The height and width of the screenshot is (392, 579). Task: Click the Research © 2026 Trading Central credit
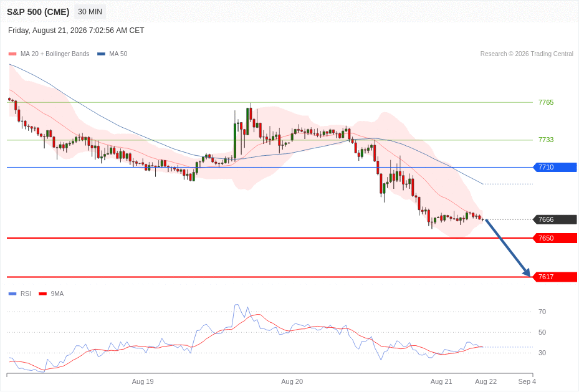527,54
